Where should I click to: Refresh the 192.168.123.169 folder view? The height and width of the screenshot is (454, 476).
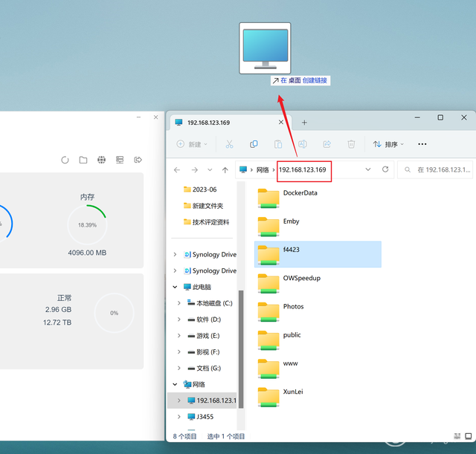(385, 169)
